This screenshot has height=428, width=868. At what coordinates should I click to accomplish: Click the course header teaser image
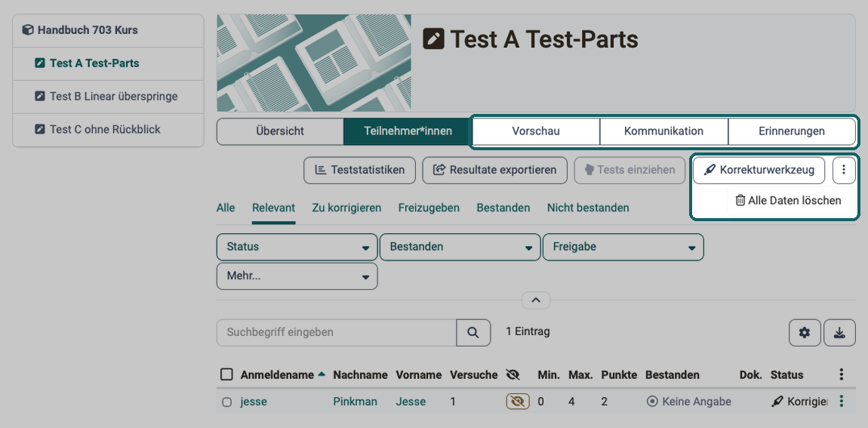[314, 63]
